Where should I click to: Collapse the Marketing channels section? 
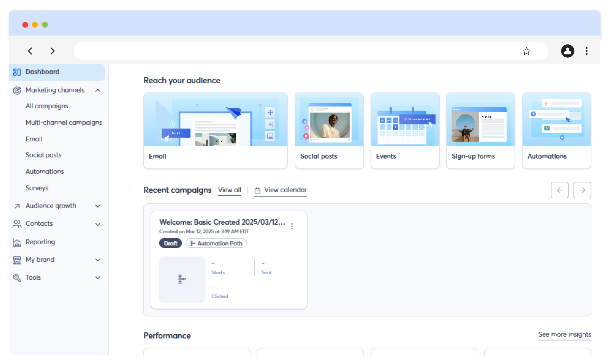(x=98, y=90)
